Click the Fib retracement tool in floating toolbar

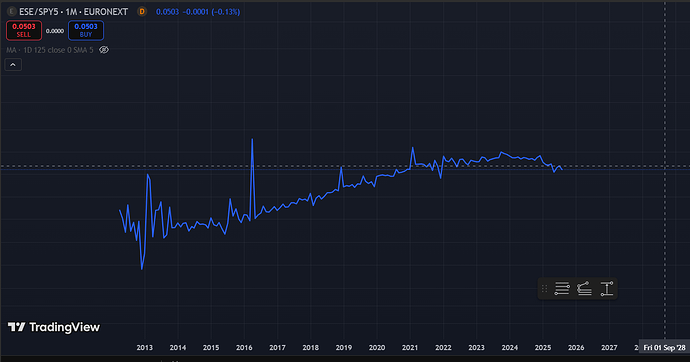coord(562,289)
